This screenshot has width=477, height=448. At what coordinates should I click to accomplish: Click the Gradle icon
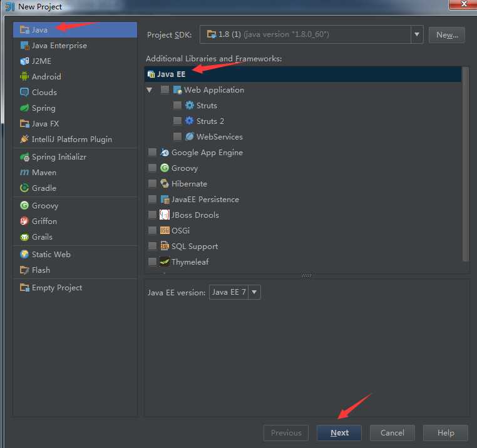24,188
